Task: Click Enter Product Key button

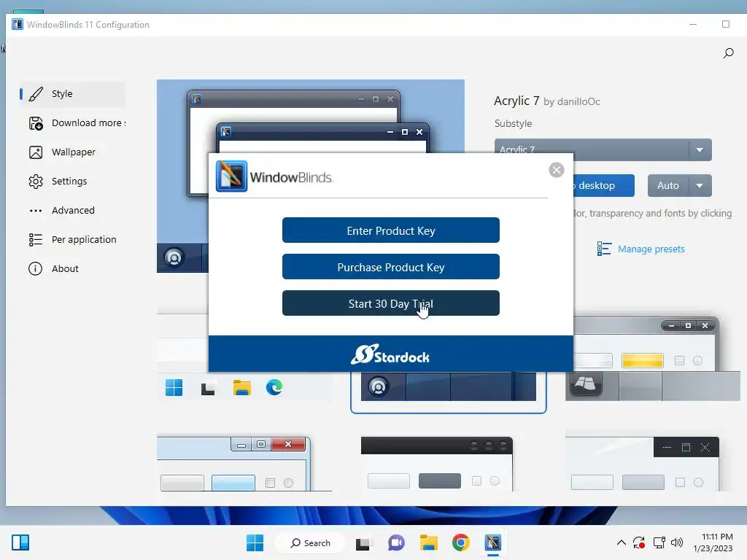Action: click(391, 230)
